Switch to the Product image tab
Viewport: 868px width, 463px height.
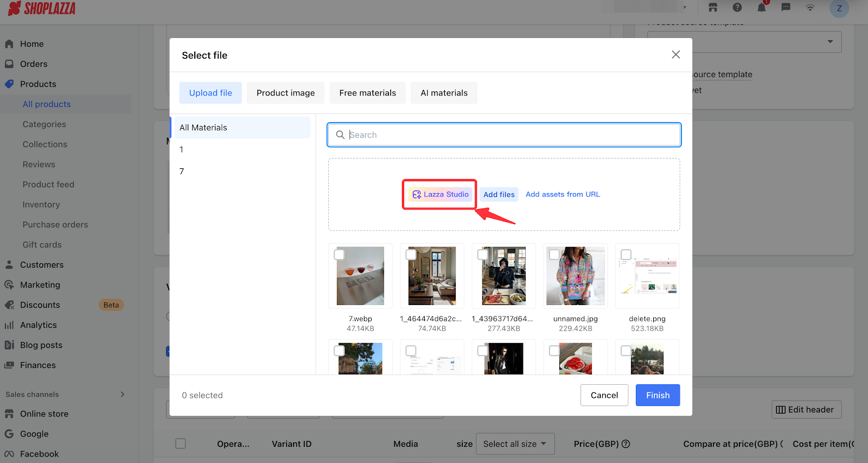point(285,93)
